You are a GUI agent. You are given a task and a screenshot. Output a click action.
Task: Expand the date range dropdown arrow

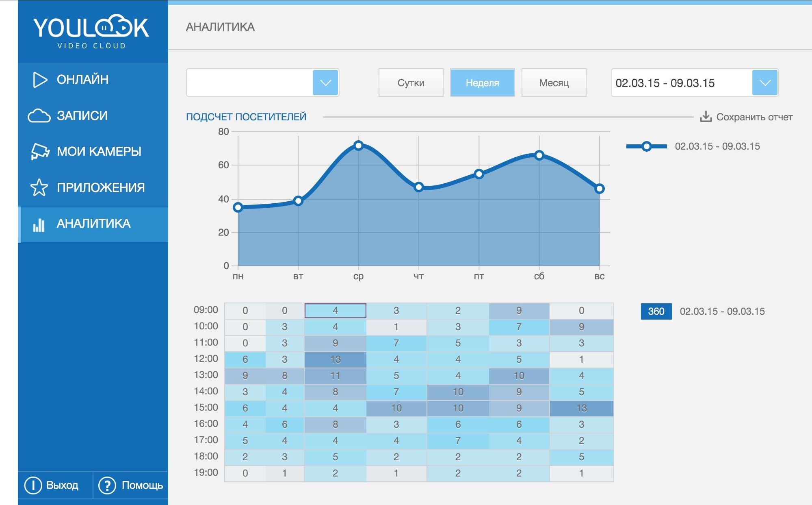click(x=764, y=83)
